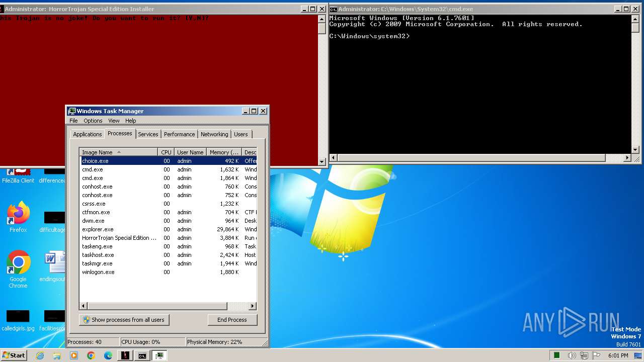Open the Google Chrome desktop shortcut

click(18, 269)
